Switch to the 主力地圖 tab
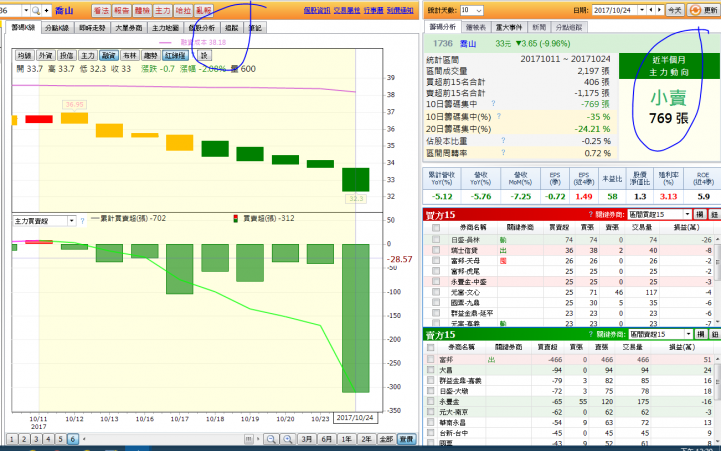 click(x=166, y=28)
